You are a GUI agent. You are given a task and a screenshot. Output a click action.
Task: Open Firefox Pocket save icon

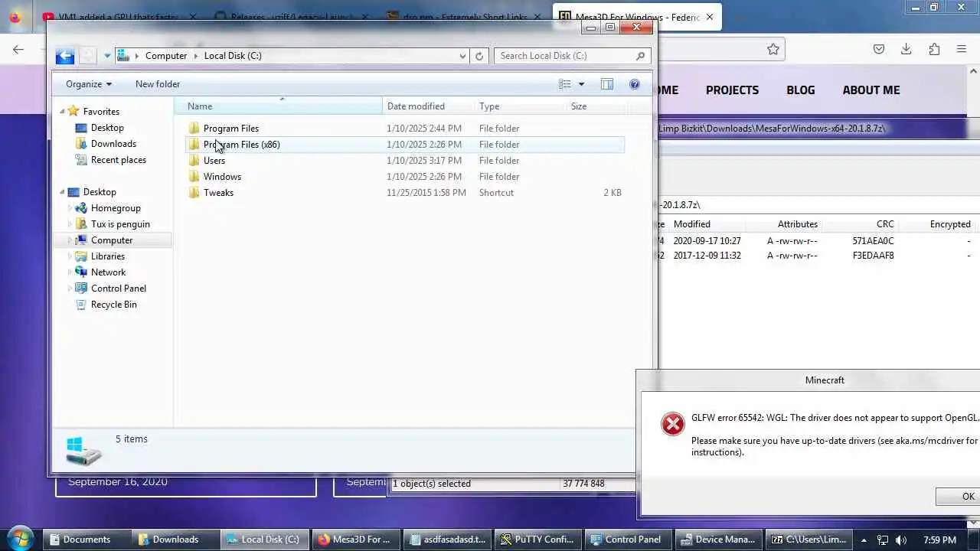click(879, 49)
